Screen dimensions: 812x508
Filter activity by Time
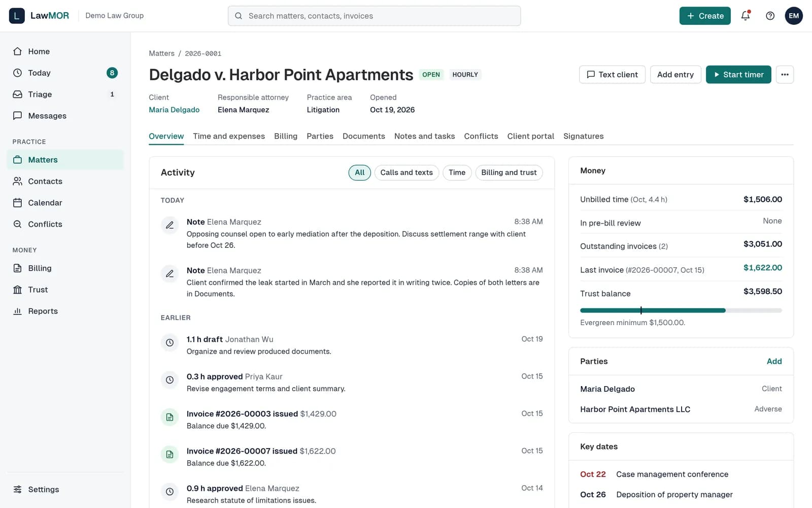(x=457, y=173)
